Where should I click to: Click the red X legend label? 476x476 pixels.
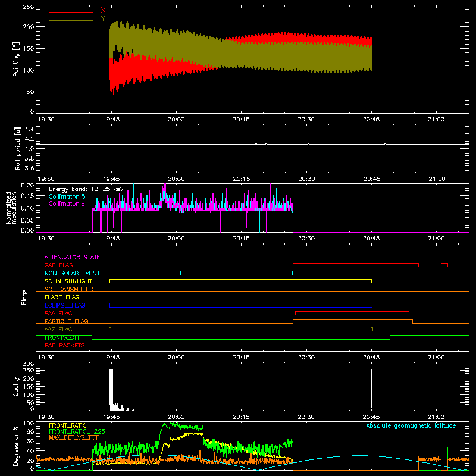pos(103,11)
